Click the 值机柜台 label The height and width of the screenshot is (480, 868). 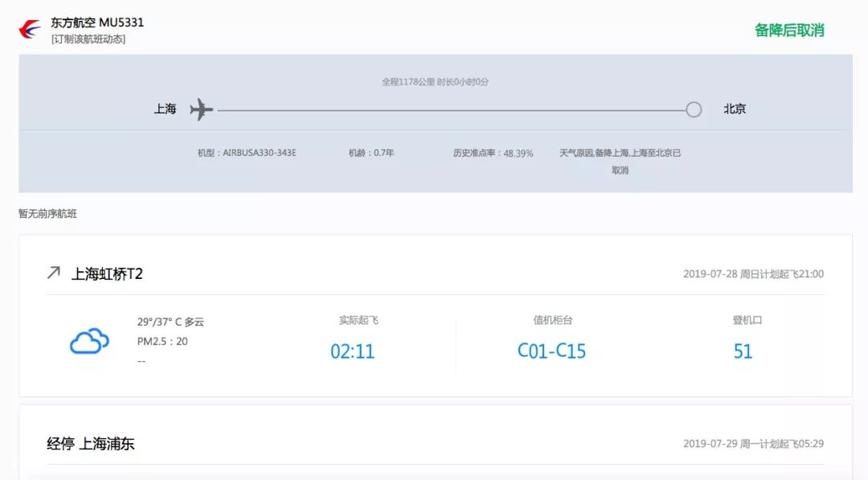click(552, 320)
